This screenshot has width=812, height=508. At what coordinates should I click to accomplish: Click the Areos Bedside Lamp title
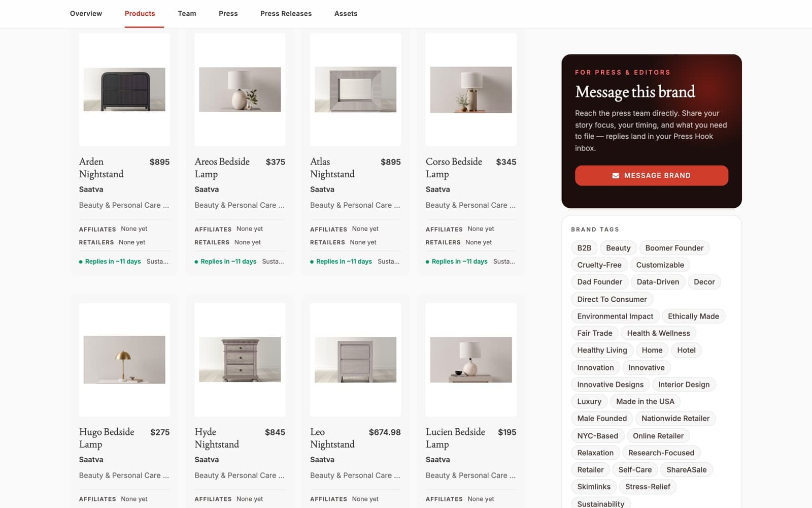(x=222, y=168)
